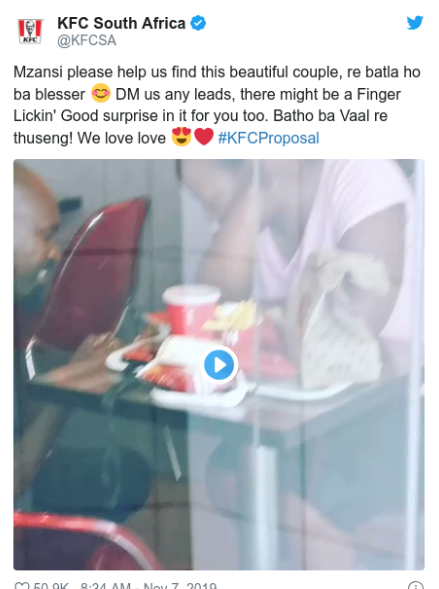Open the 8:24 AM tweet timestamp
439x589 pixels.
point(106,585)
